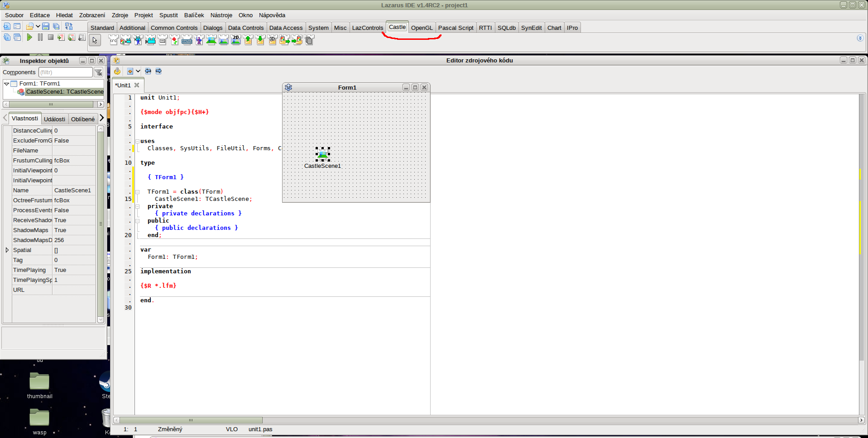This screenshot has height=438, width=868.
Task: Click the FileName property row
Action: click(54, 151)
